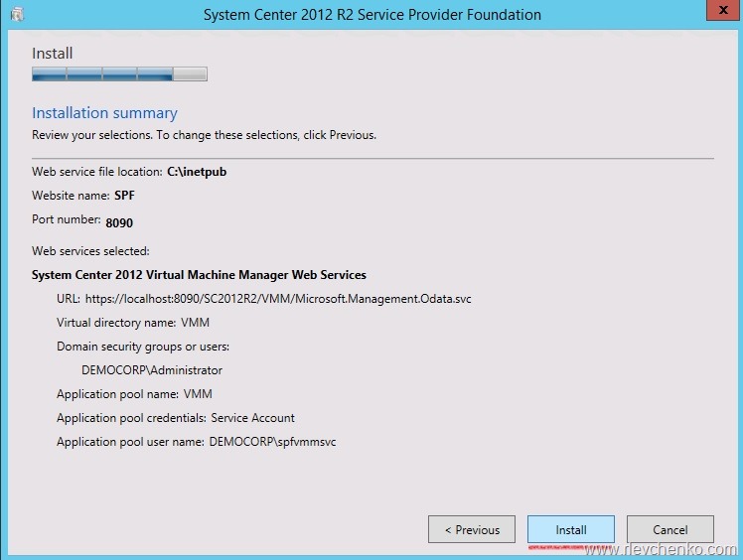Click the Install button
The width and height of the screenshot is (743, 560).
coord(570,529)
